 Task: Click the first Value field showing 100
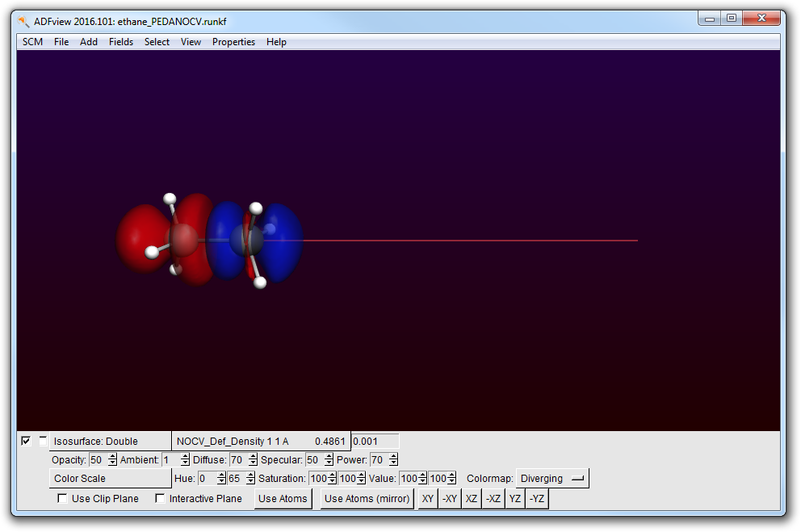(409, 479)
